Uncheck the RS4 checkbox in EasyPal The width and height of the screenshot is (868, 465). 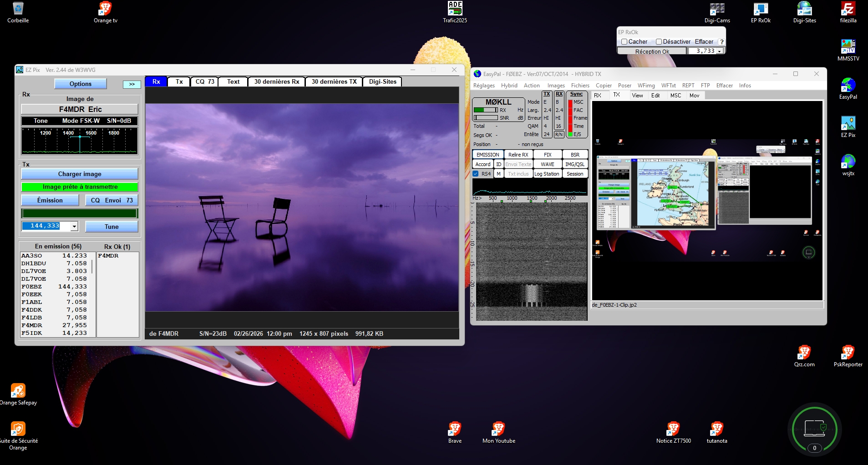[x=476, y=174]
